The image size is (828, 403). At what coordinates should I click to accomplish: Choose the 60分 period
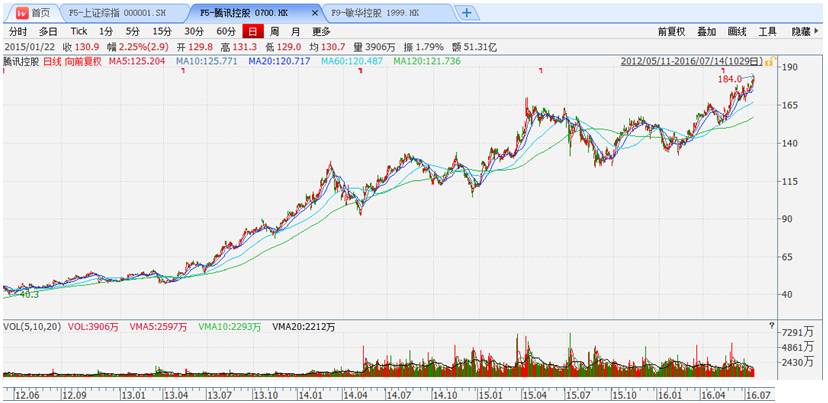click(x=225, y=31)
